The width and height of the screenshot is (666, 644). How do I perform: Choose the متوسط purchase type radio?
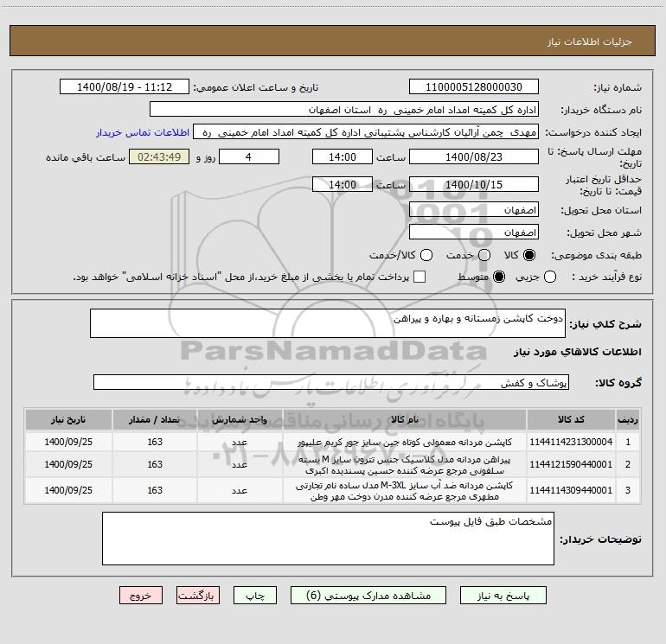[x=499, y=277]
